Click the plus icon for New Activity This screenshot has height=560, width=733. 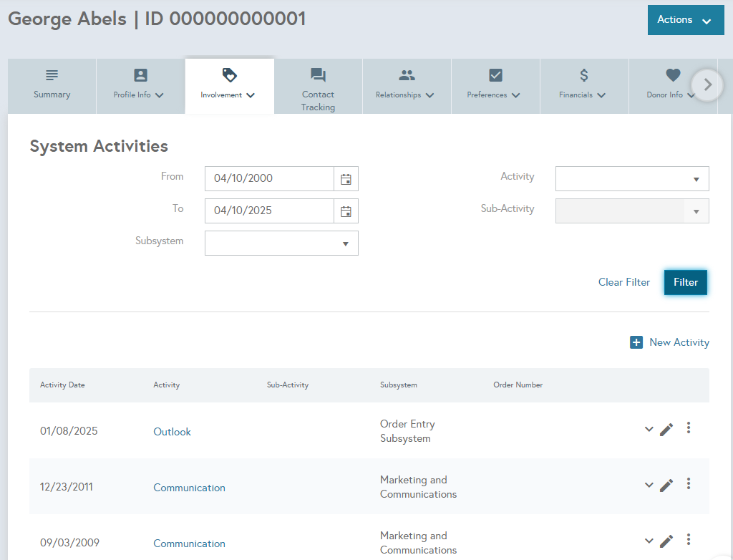[636, 342]
